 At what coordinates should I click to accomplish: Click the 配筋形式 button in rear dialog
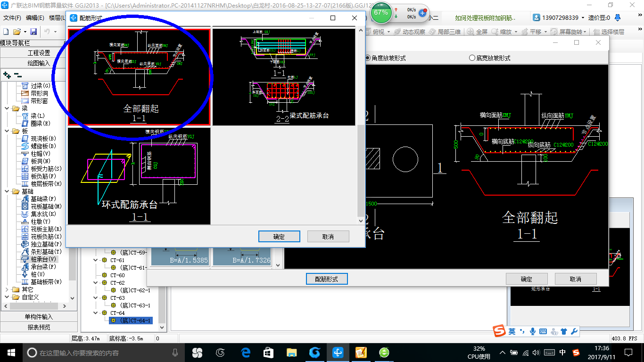pyautogui.click(x=327, y=279)
